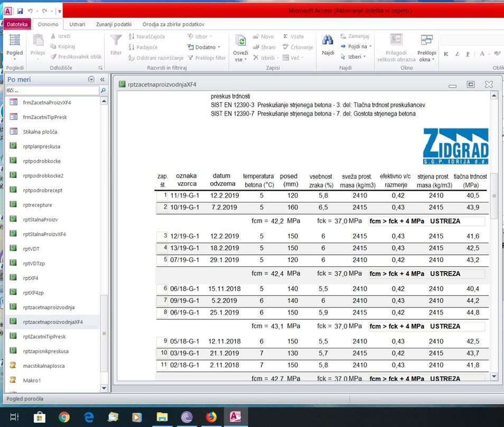Open the Po meri pane category dropdown
Image resolution: width=504 pixels, height=427 pixels.
click(91, 79)
